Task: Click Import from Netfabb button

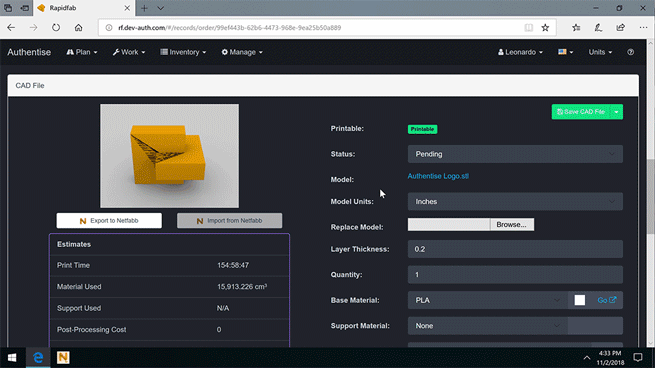Action: (x=229, y=221)
